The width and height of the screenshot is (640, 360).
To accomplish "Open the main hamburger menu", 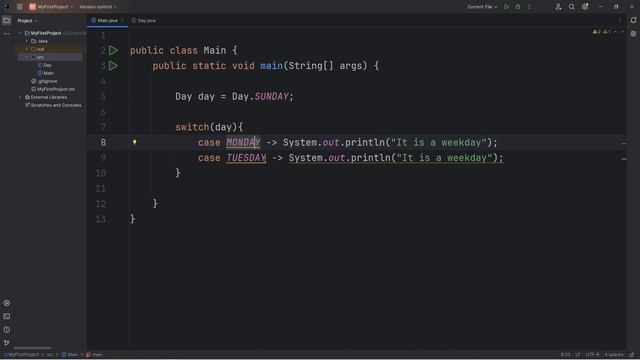I will pyautogui.click(x=20, y=7).
